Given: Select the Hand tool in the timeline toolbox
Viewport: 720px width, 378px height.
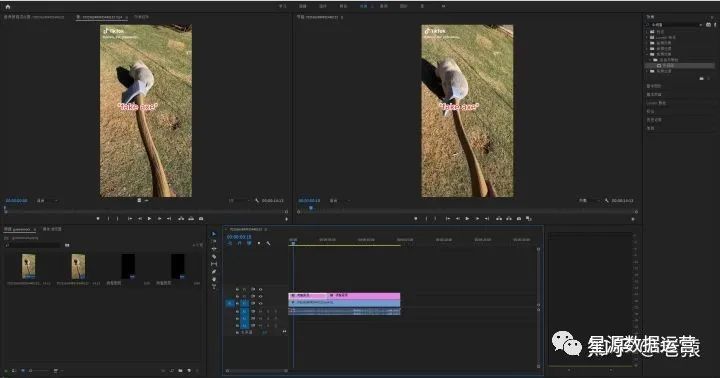Looking at the screenshot, I should [x=214, y=279].
